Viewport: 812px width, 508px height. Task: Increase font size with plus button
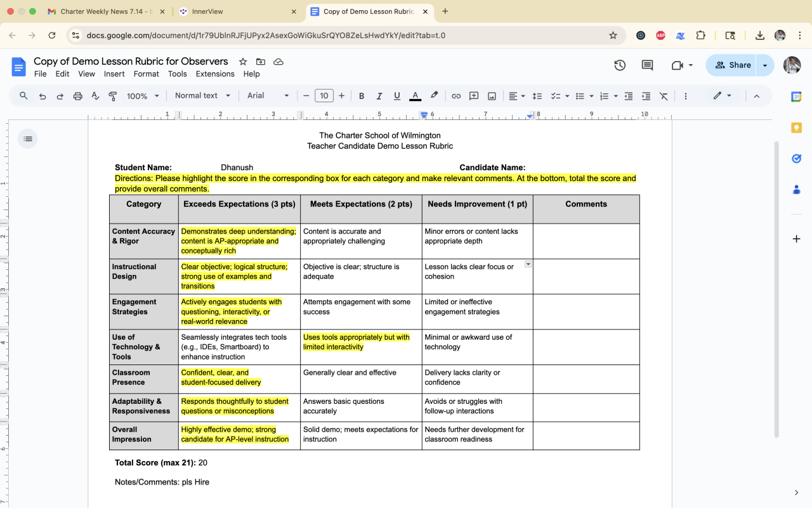tap(342, 96)
